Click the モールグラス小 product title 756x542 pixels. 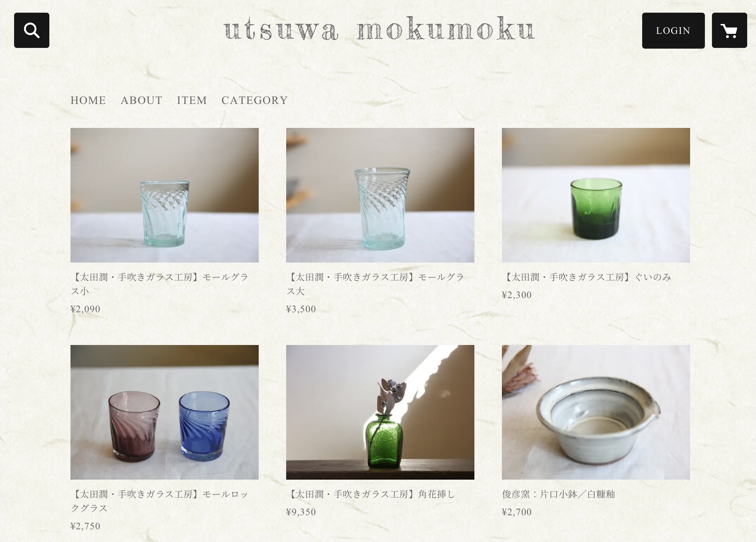[x=160, y=284]
